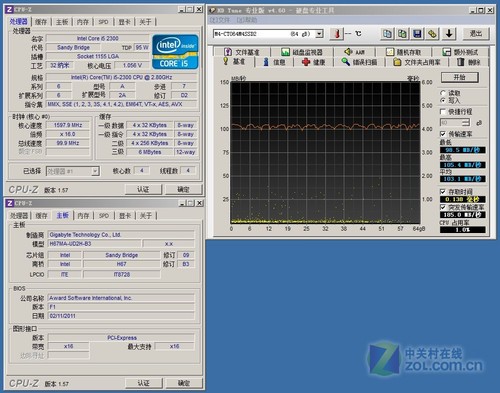This screenshot has width=500, height=393.
Task: Click 认证 button in bottom CPU-Z window
Action: coord(144,383)
